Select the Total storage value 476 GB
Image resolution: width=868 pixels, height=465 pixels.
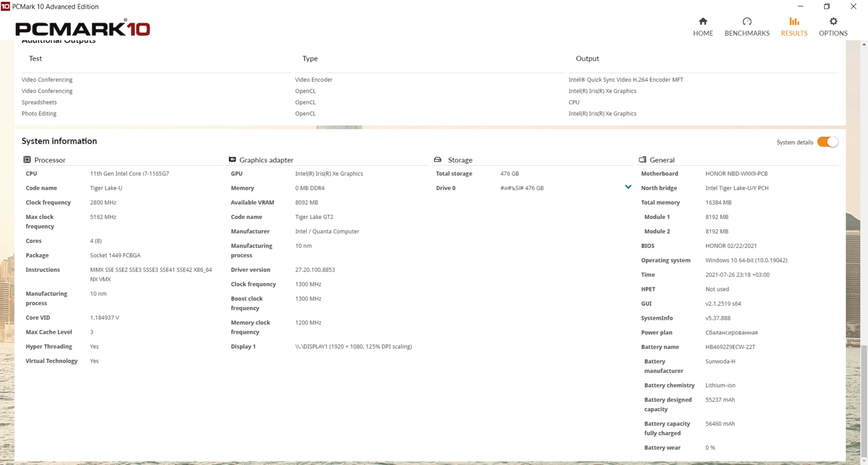pos(509,174)
